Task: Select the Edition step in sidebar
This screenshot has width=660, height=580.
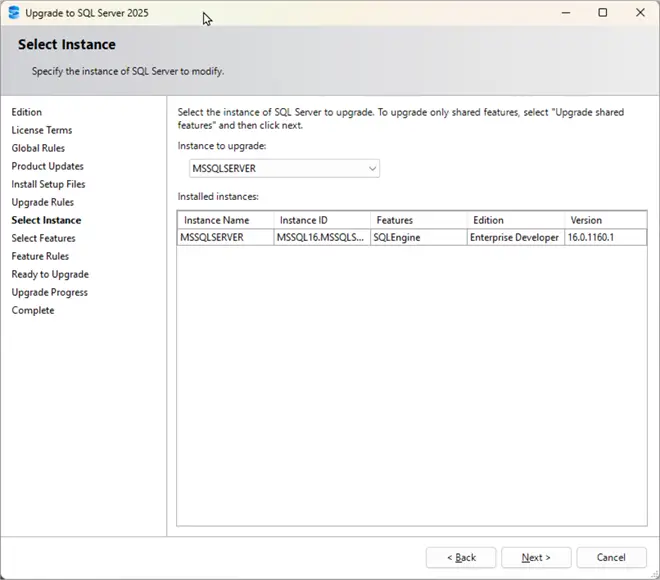Action: (x=27, y=112)
